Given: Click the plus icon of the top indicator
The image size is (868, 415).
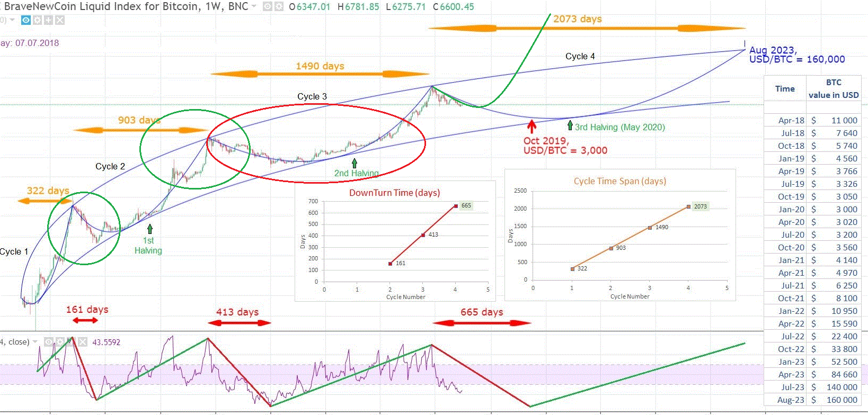Looking at the screenshot, I should pos(48,20).
